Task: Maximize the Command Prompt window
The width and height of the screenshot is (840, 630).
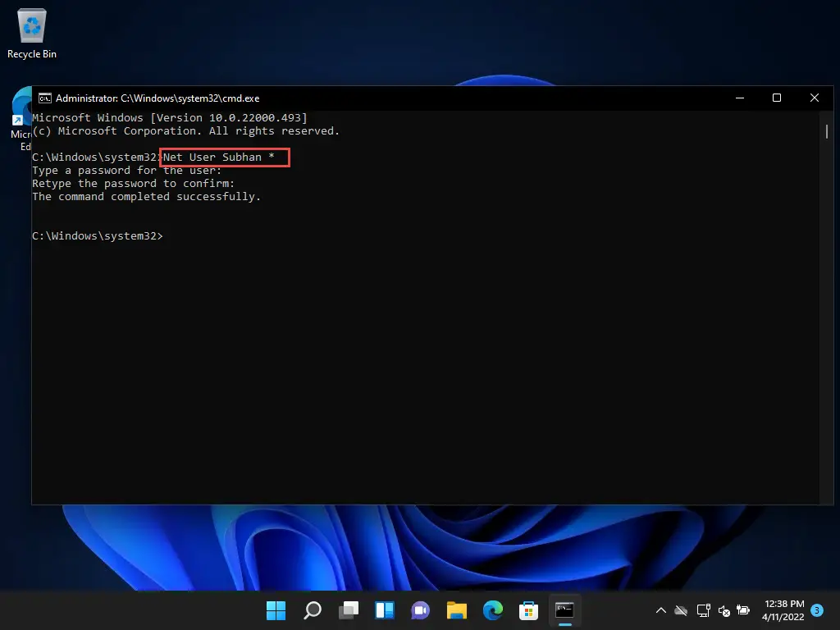Action: pyautogui.click(x=776, y=98)
